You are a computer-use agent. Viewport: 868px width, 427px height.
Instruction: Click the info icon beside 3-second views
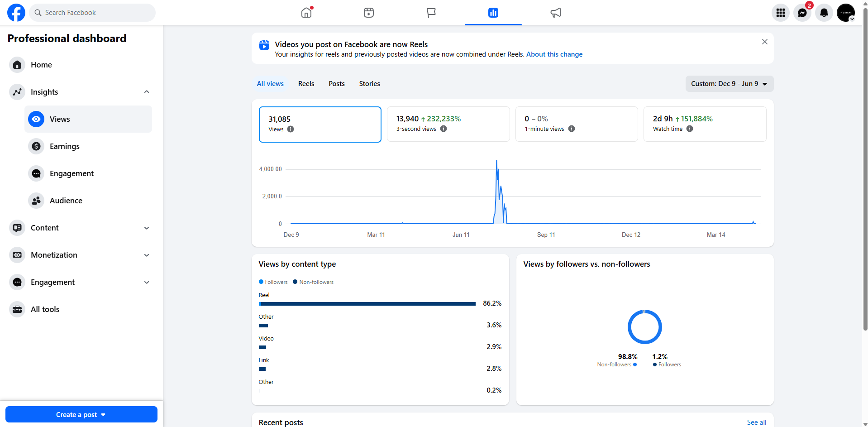pyautogui.click(x=444, y=129)
